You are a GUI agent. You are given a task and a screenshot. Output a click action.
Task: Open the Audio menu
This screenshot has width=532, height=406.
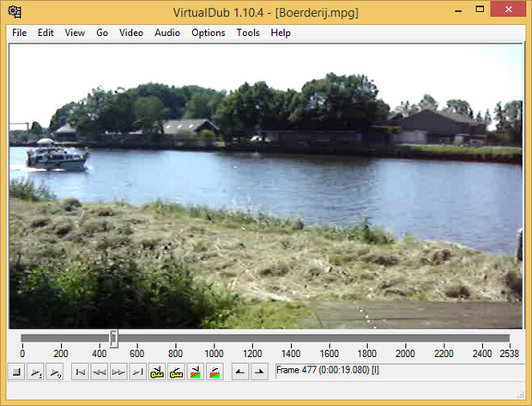[x=167, y=33]
